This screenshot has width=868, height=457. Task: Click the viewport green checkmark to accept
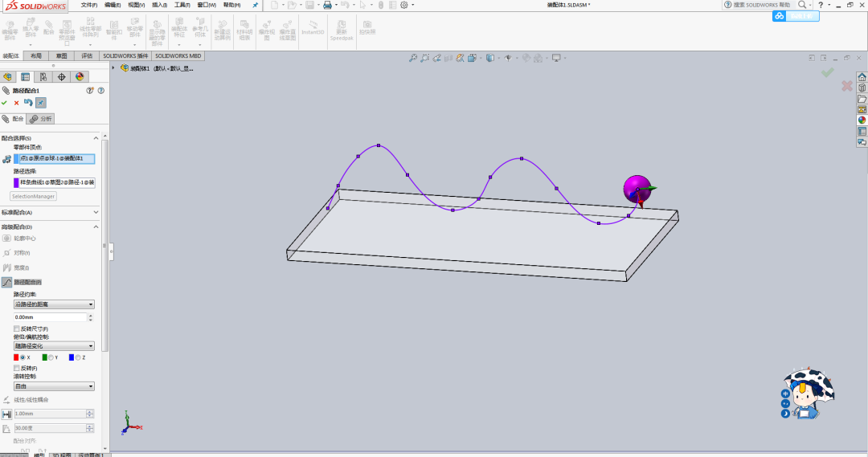[828, 72]
